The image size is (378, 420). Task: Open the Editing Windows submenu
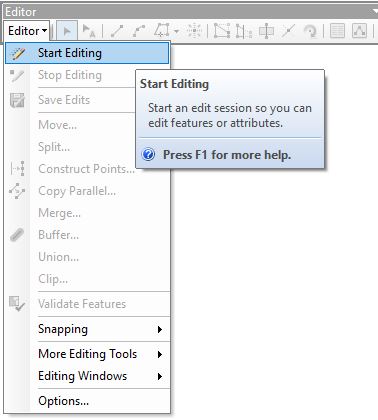coord(100,376)
